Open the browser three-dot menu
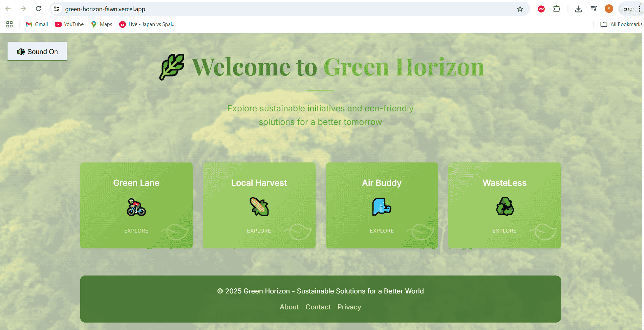 pyautogui.click(x=639, y=8)
